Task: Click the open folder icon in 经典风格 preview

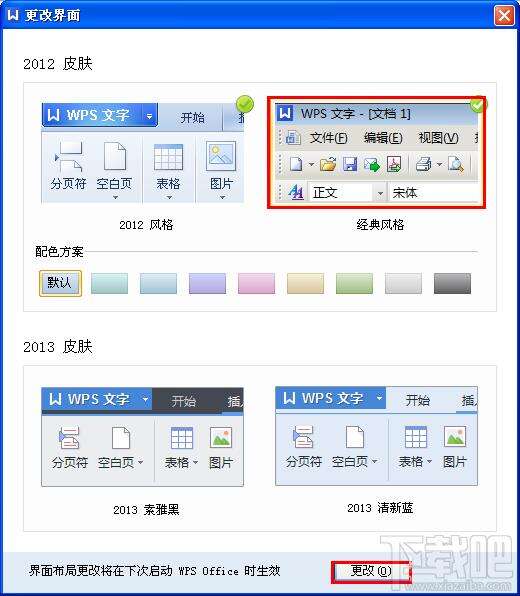Action: 328,165
